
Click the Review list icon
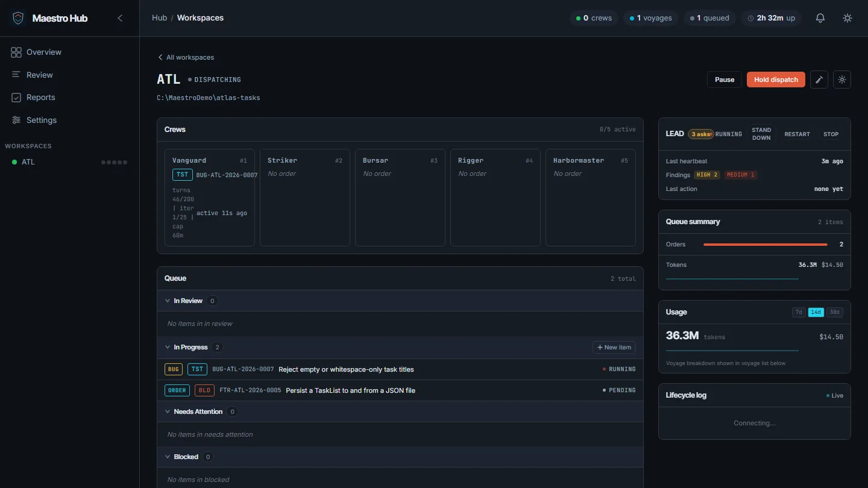[16, 75]
